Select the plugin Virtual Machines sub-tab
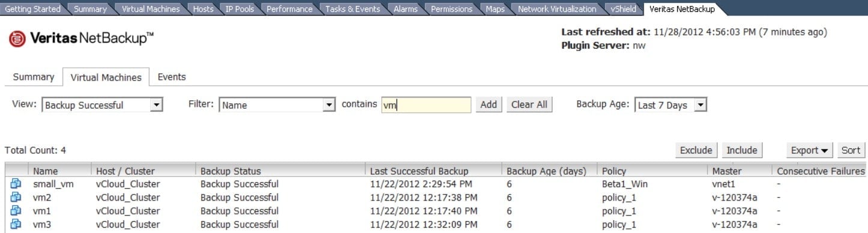The width and height of the screenshot is (868, 233). (x=106, y=77)
